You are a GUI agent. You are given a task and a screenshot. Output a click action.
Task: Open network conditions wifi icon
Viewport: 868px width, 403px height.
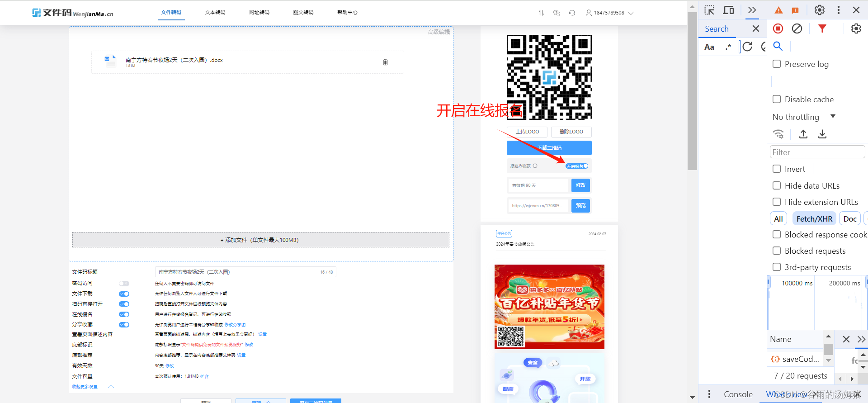click(778, 134)
